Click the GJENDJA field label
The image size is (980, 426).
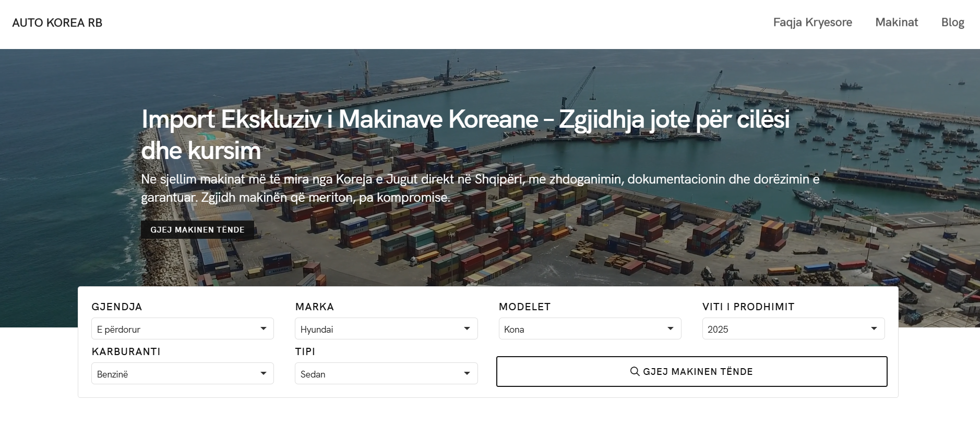tap(117, 307)
